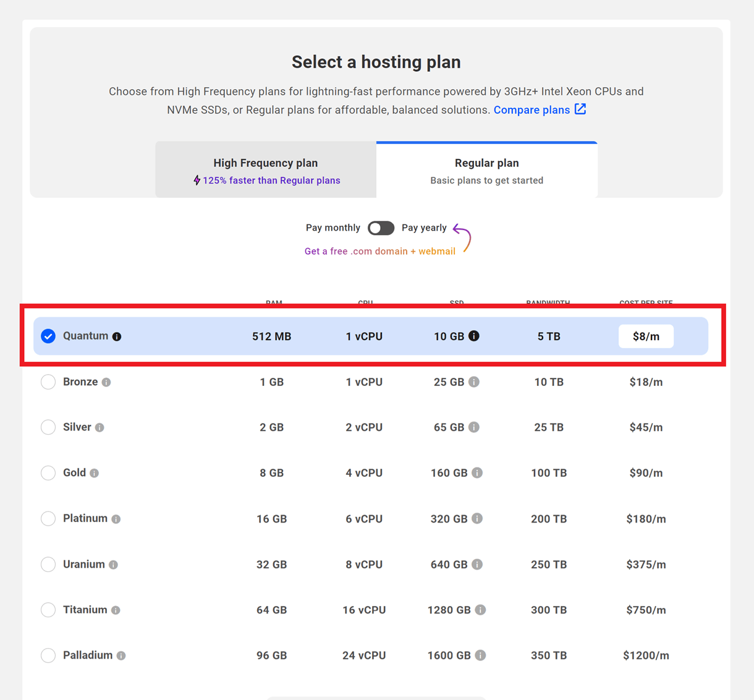Click the $45/m price for Silver
754x700 pixels.
tap(646, 427)
